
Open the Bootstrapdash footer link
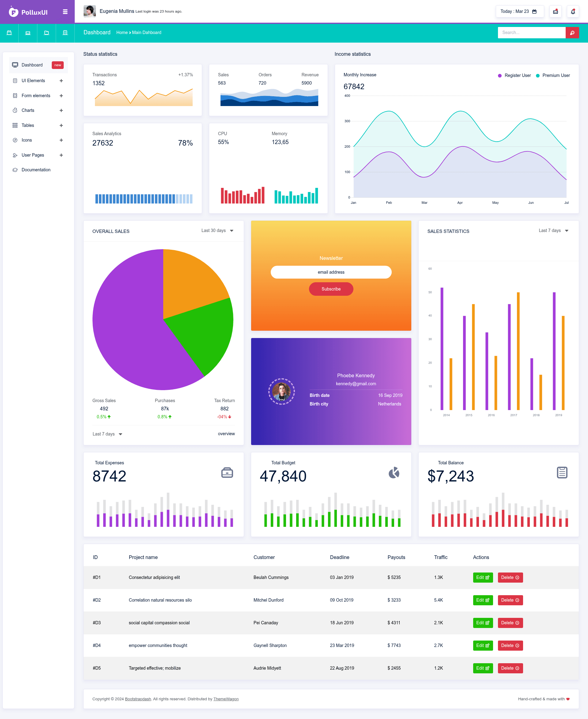(x=138, y=699)
